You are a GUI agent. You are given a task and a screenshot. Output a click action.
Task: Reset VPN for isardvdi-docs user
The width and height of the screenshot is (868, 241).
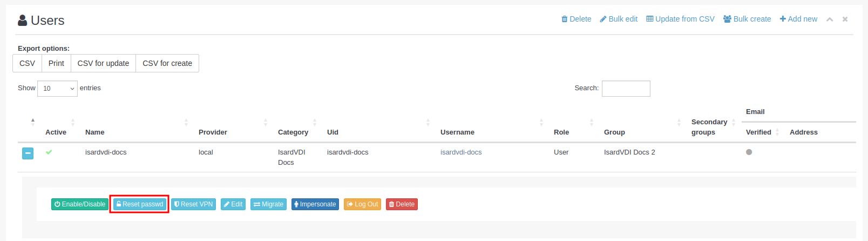tap(194, 204)
